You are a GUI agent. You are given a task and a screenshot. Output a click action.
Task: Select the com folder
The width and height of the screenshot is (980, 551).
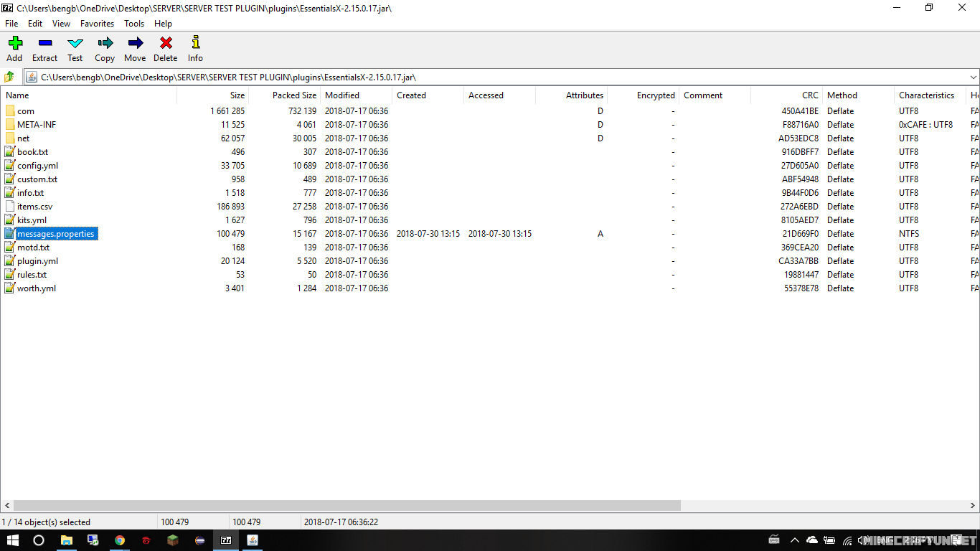[x=26, y=111]
